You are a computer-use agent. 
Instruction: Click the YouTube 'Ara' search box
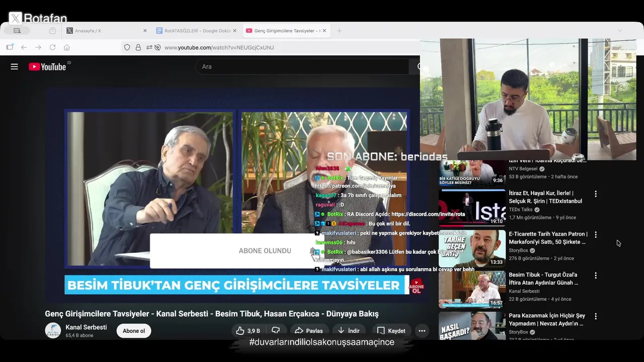coord(302,66)
